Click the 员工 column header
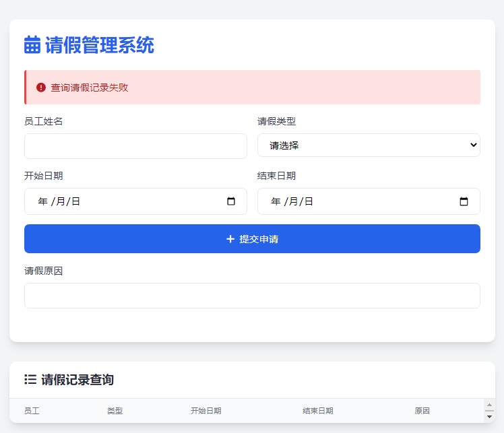Image resolution: width=504 pixels, height=433 pixels. click(32, 411)
